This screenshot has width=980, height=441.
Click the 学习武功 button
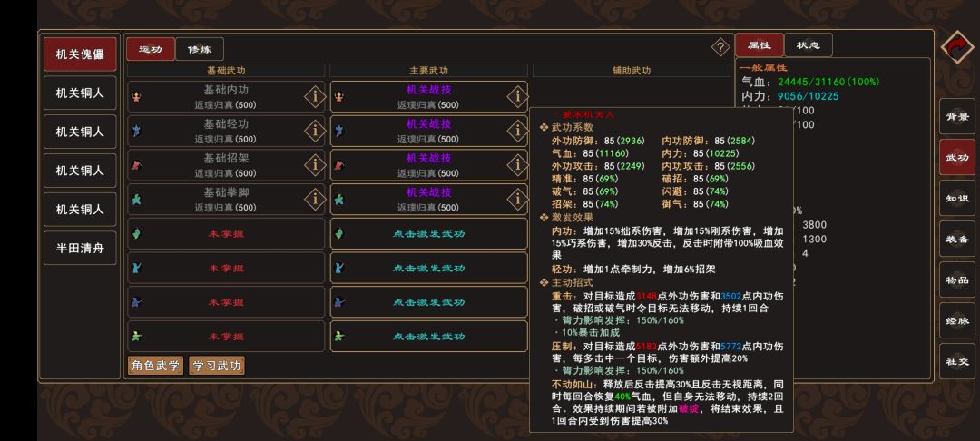(x=216, y=366)
